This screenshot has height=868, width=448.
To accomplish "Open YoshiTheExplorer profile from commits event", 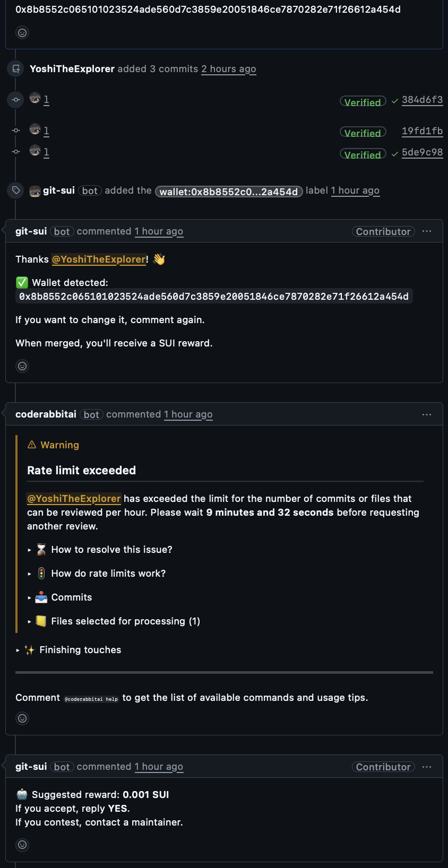I will [72, 69].
